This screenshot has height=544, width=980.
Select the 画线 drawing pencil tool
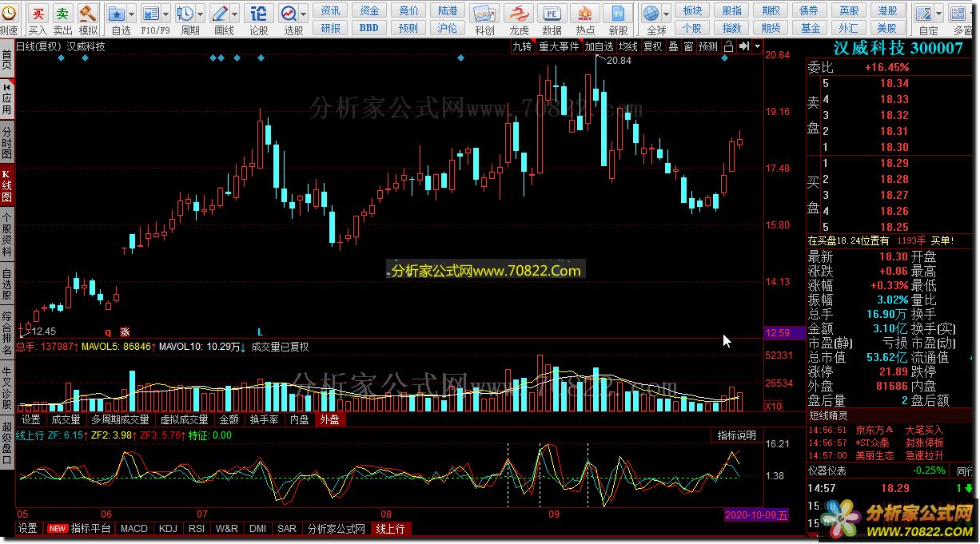(220, 14)
